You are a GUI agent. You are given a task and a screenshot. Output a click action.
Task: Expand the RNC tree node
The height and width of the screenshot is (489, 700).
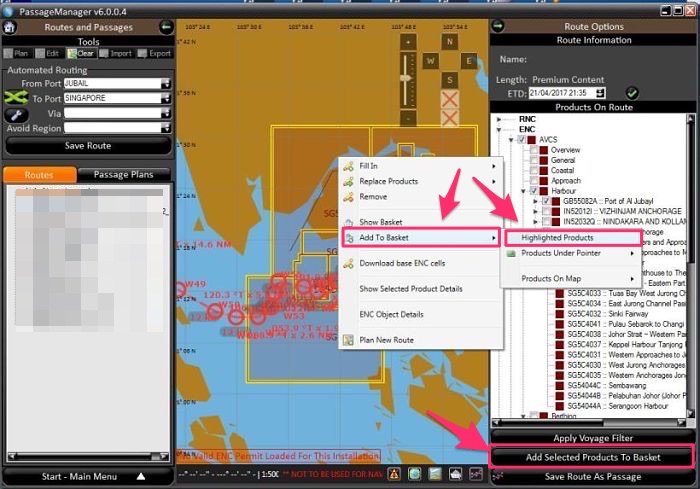(499, 119)
